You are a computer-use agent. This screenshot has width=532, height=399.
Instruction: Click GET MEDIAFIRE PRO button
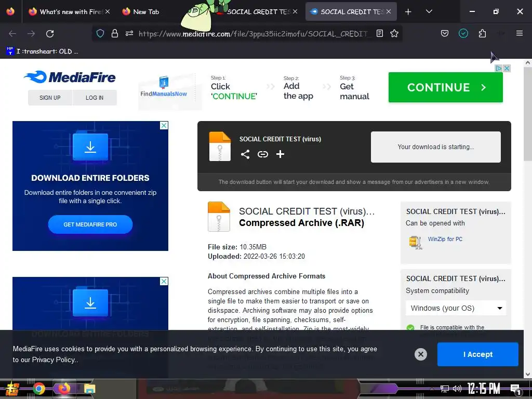(90, 224)
